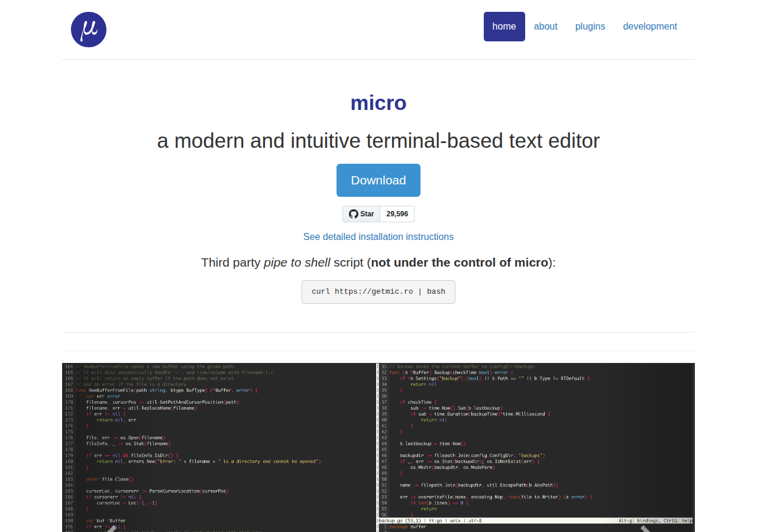757x532 pixels.
Task: Click the micro editor code screenshot
Action: point(378,447)
